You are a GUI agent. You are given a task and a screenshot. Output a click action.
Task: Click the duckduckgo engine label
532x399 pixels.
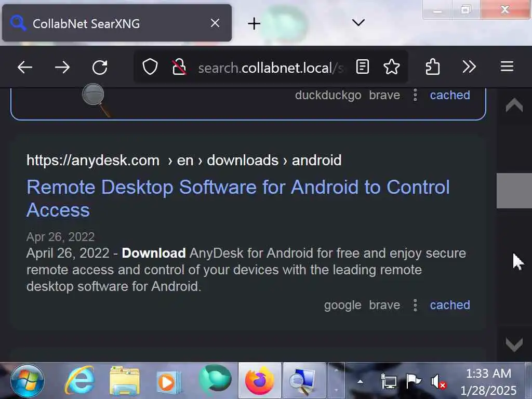pos(328,96)
